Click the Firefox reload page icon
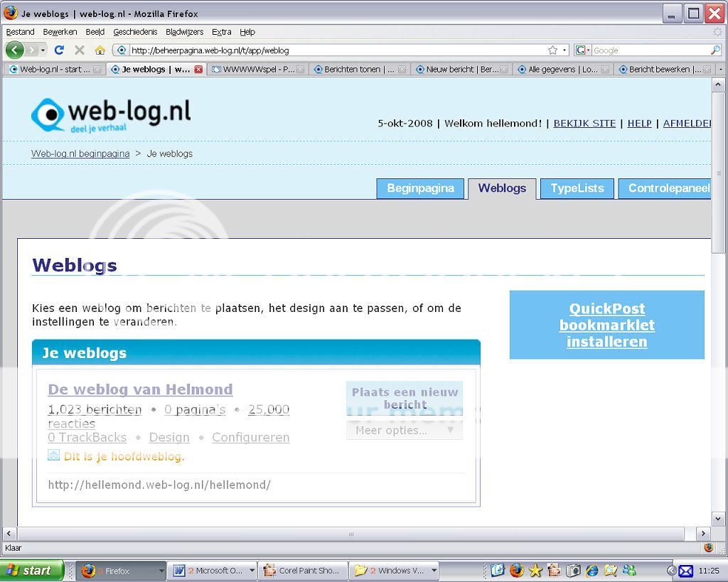 coord(59,50)
